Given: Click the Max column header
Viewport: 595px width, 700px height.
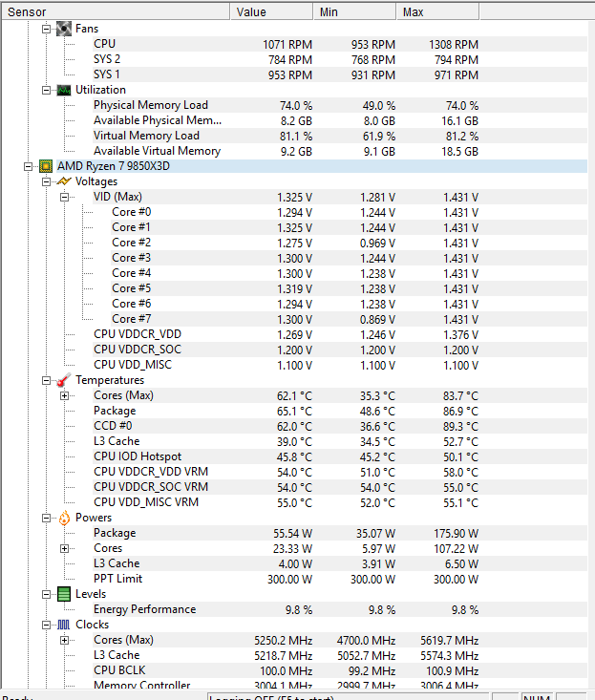Looking at the screenshot, I should 437,12.
